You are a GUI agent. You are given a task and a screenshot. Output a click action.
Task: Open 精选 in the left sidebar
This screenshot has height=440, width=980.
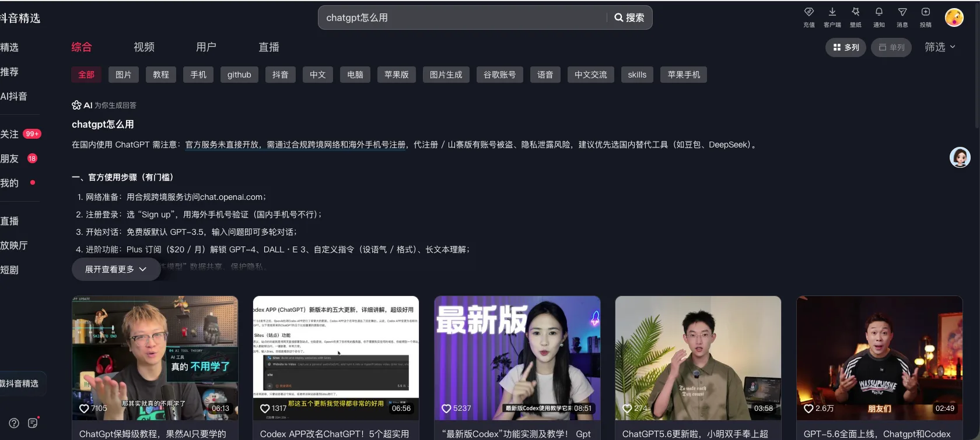point(10,47)
